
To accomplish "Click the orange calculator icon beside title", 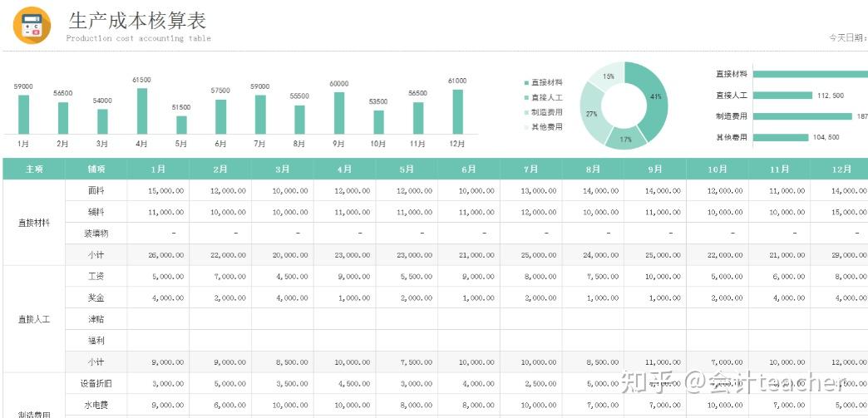I will 32,26.
